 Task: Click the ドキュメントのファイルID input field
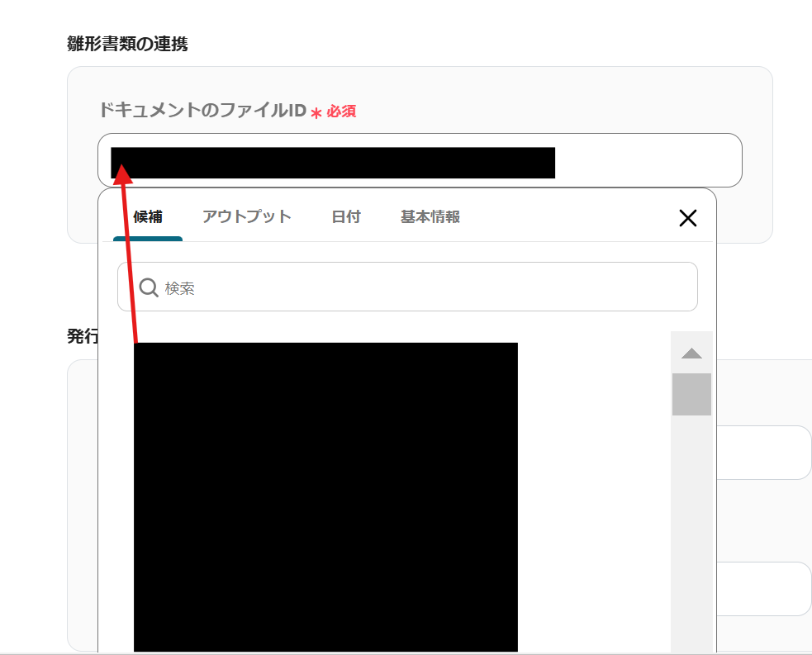point(420,160)
